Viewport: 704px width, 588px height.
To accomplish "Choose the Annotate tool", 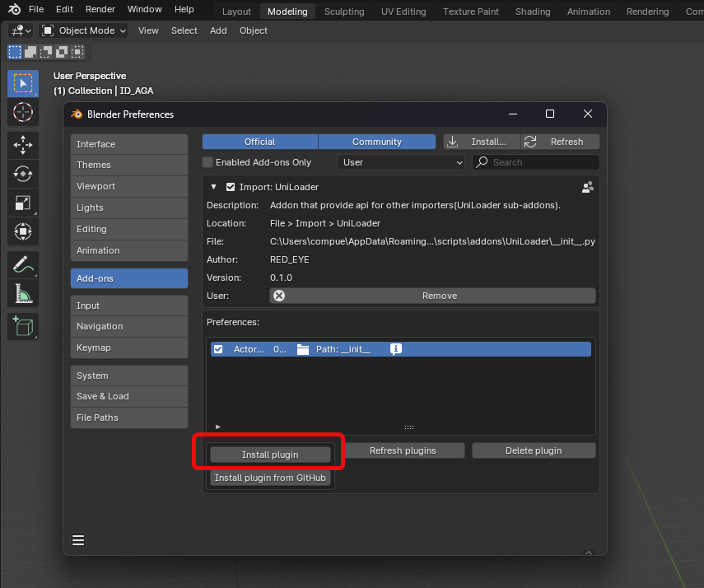I will point(23,264).
